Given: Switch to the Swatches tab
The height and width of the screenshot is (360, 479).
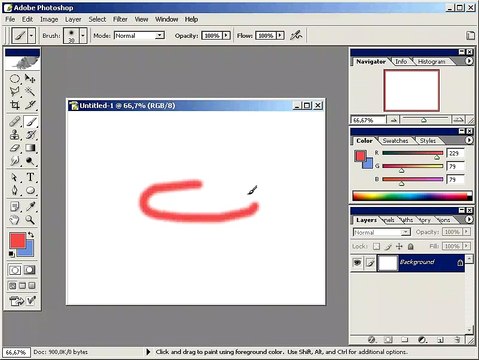Looking at the screenshot, I should pyautogui.click(x=395, y=141).
